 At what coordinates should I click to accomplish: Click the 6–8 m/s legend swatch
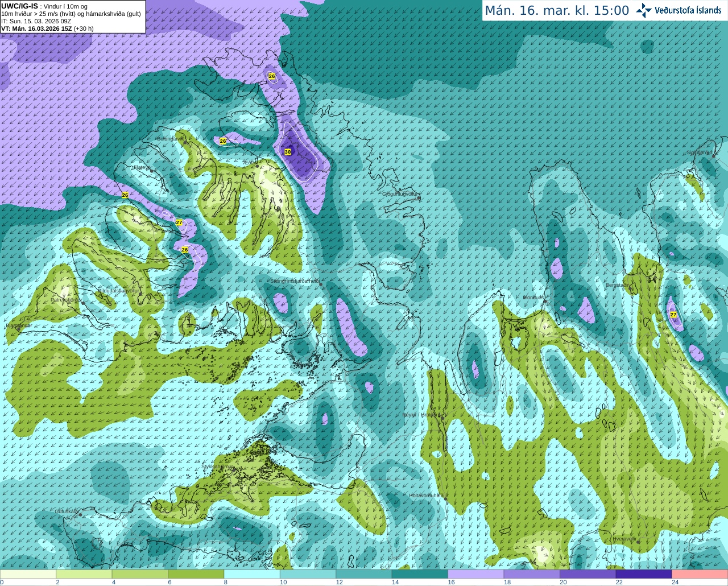click(196, 574)
